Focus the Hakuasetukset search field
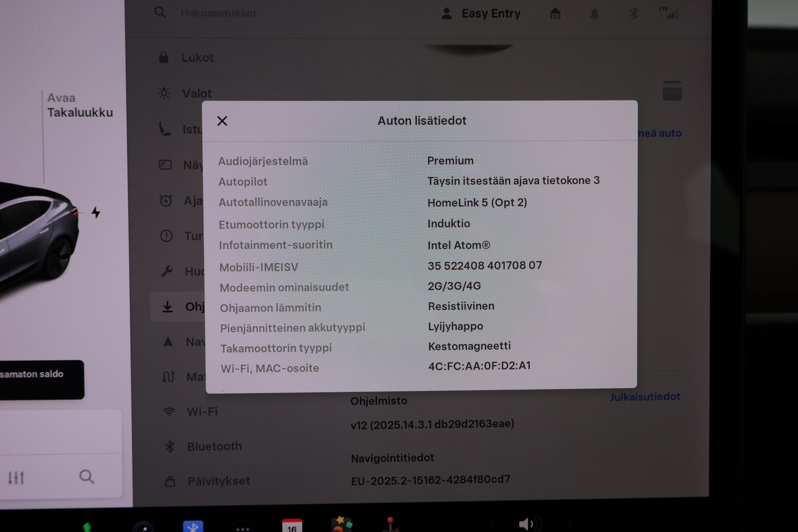 (218, 13)
